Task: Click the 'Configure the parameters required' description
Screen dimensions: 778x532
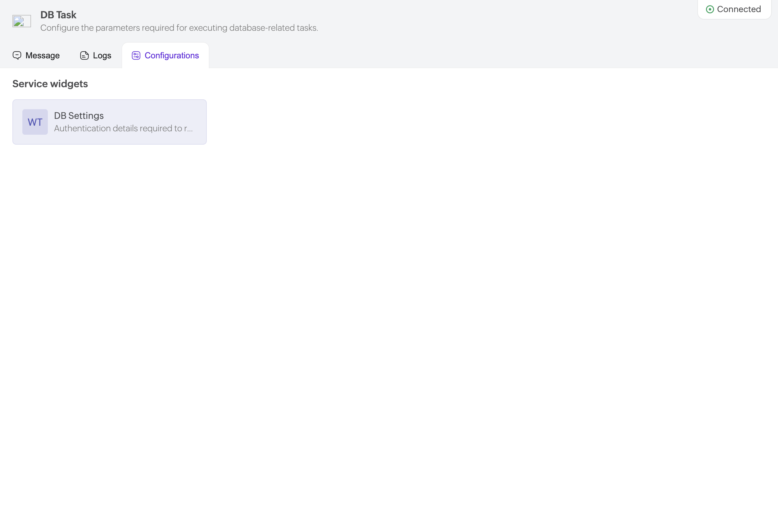Action: (x=179, y=28)
